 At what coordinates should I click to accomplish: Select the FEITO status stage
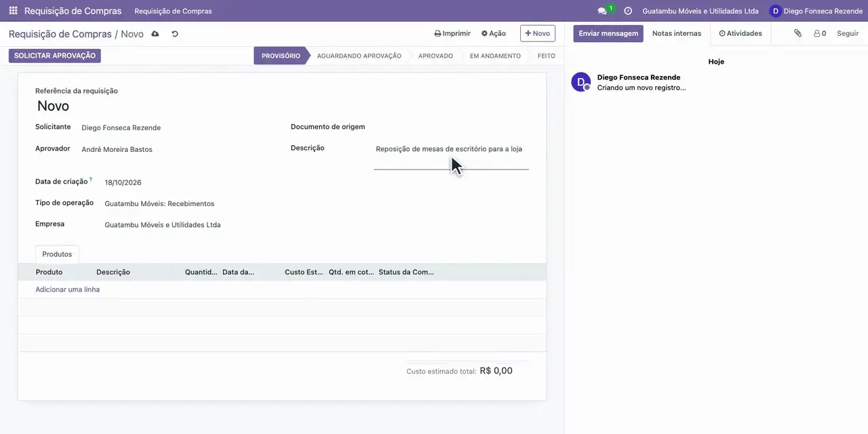pos(547,56)
